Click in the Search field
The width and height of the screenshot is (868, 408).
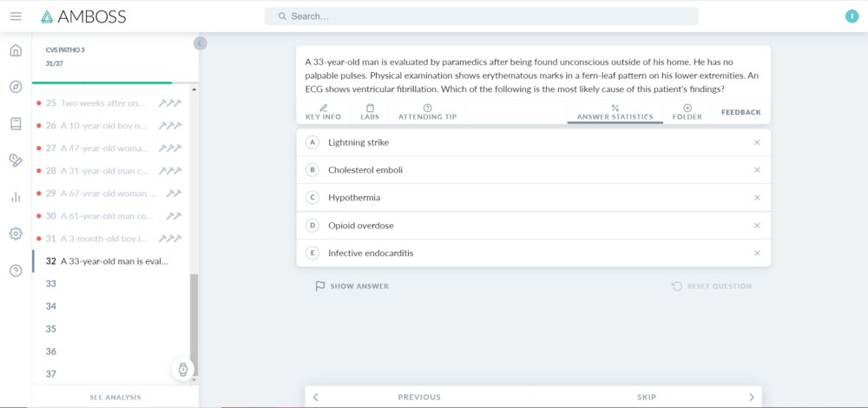coord(481,16)
